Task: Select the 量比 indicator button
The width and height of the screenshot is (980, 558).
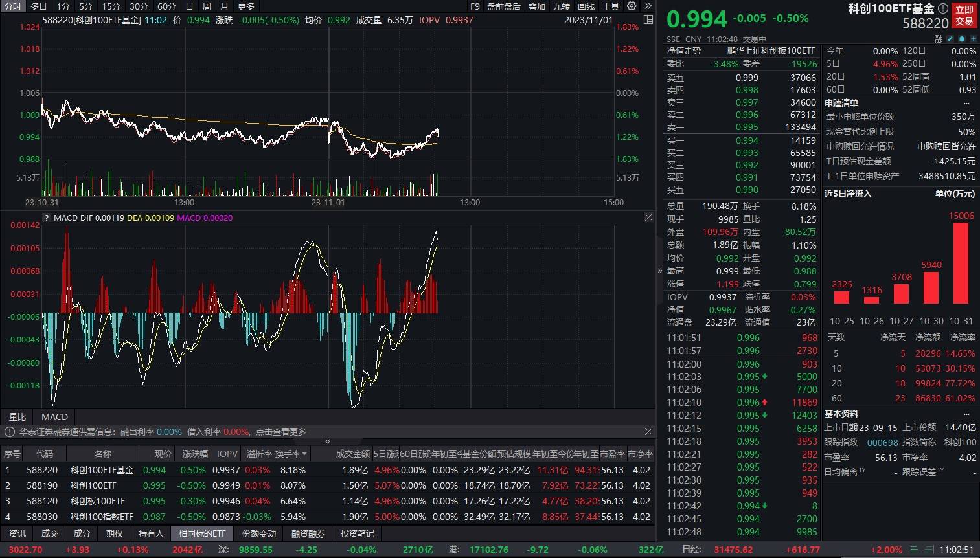Action: point(17,417)
